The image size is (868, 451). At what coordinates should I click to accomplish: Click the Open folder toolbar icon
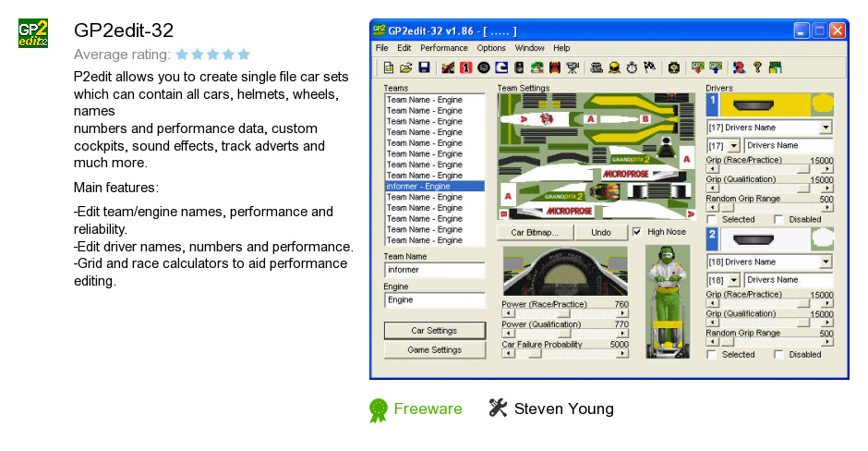[x=405, y=67]
